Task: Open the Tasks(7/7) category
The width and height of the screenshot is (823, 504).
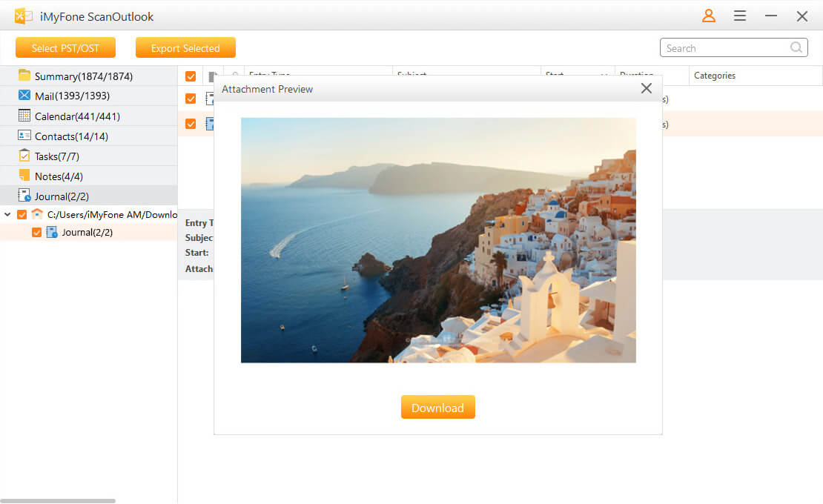Action: (89, 156)
